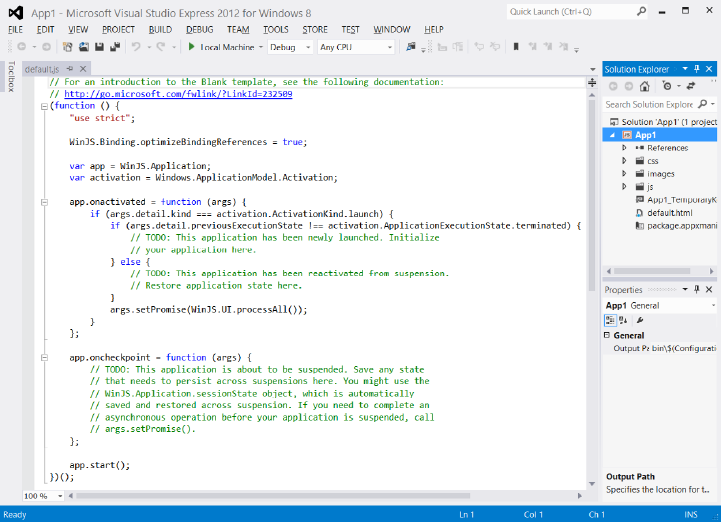Screen dimensions: 721x522
Task: Click the Categorized view icon in Properties
Action: tap(610, 320)
